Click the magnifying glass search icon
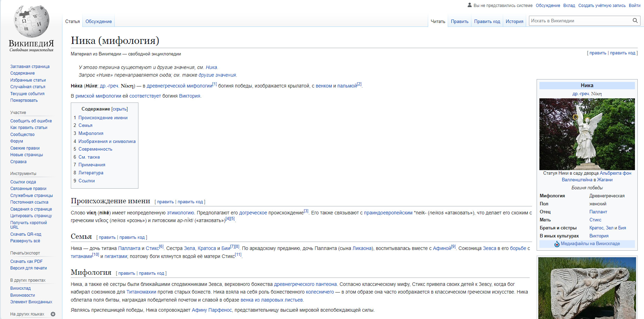The width and height of the screenshot is (644, 319). [635, 21]
